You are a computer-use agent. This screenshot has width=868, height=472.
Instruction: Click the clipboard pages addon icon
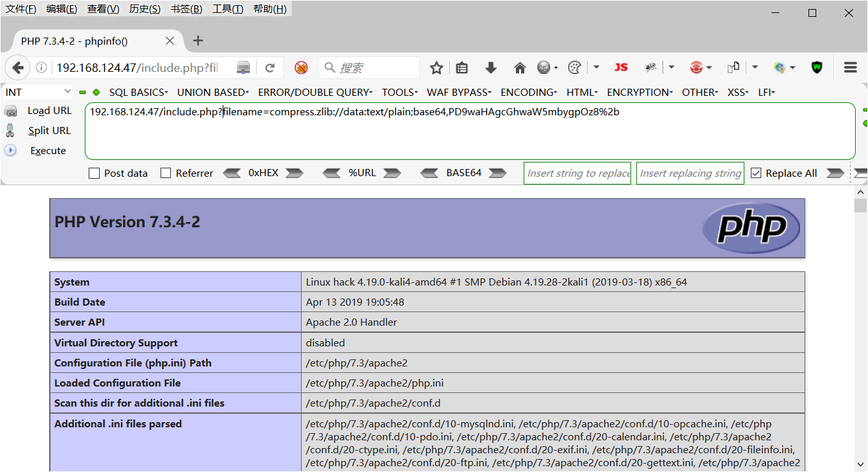tap(733, 67)
